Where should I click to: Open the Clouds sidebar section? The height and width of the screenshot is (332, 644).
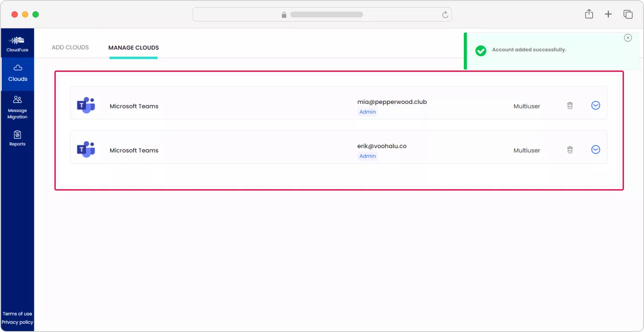tap(17, 74)
